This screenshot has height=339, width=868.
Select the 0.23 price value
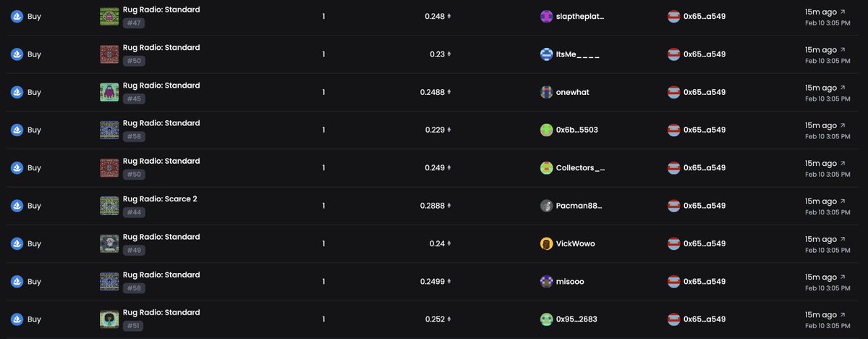tap(438, 54)
